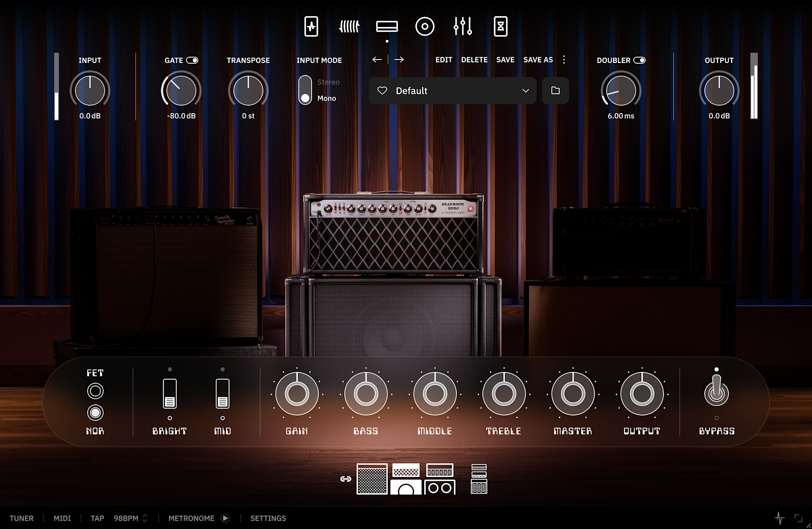Expand the Default preset dropdown
Screen dimensions: 812x529
525,90
